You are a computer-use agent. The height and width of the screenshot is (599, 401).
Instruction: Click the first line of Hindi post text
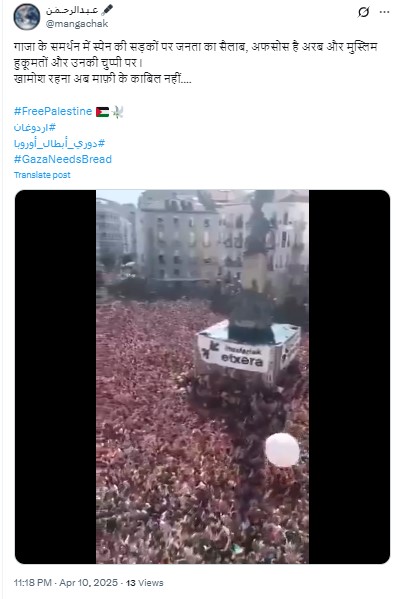(x=196, y=47)
